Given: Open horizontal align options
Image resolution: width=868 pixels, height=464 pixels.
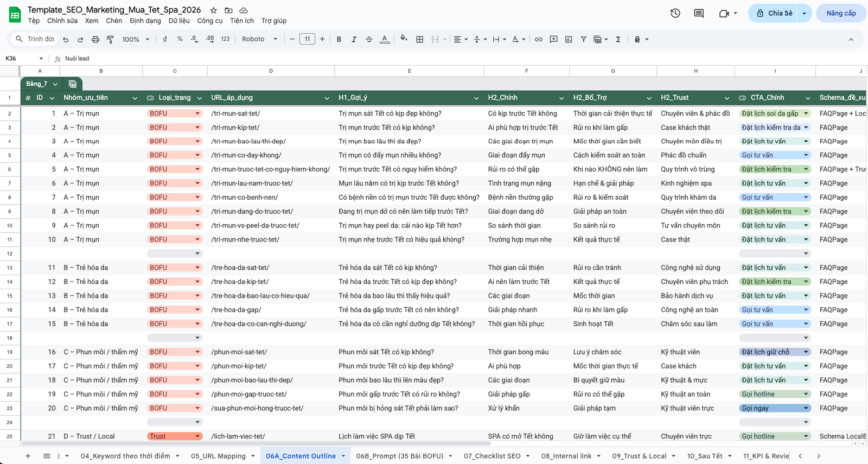Looking at the screenshot, I should 460,39.
